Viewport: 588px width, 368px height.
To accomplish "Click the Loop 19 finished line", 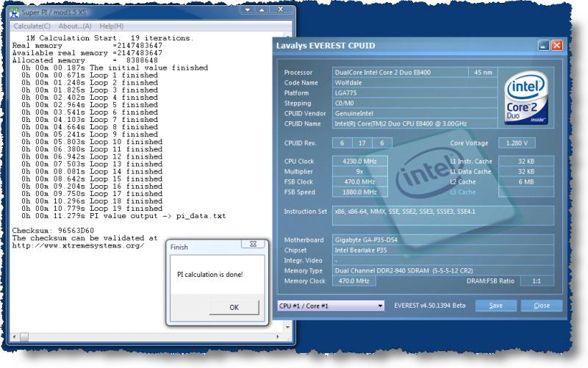I will pyautogui.click(x=92, y=209).
